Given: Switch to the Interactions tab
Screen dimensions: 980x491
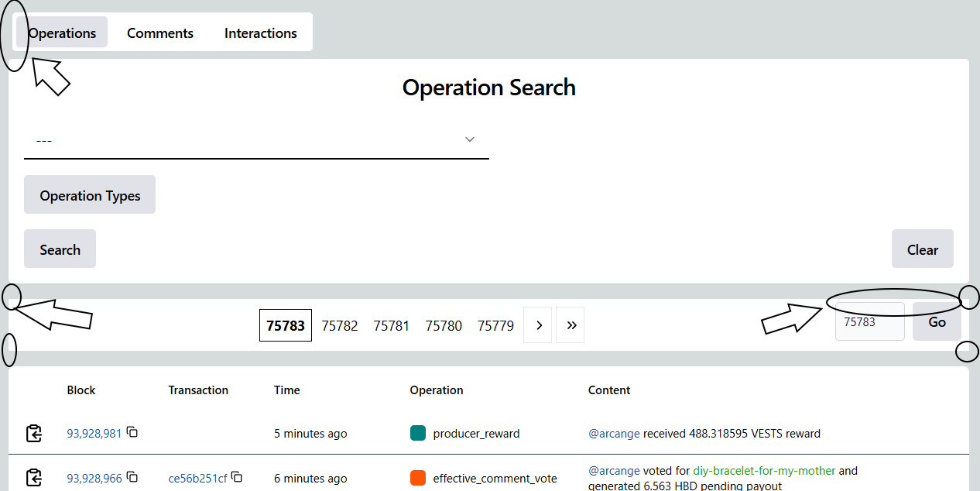Looking at the screenshot, I should 260,33.
